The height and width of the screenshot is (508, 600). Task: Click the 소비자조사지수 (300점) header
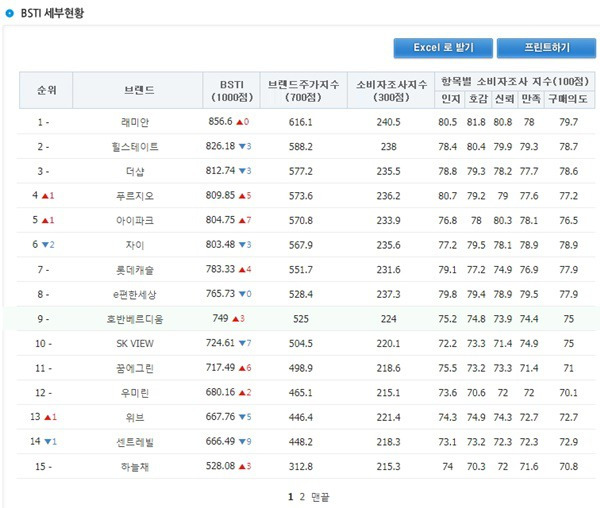click(391, 90)
